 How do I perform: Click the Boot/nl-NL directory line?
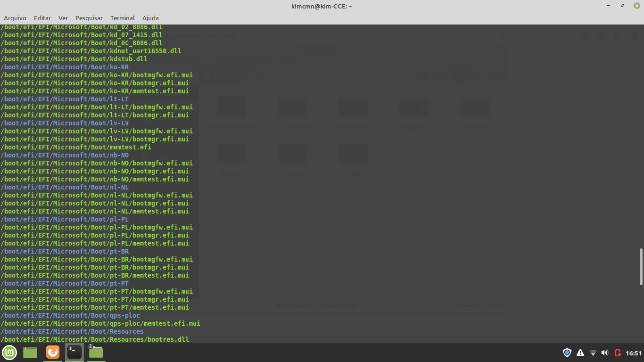65,187
